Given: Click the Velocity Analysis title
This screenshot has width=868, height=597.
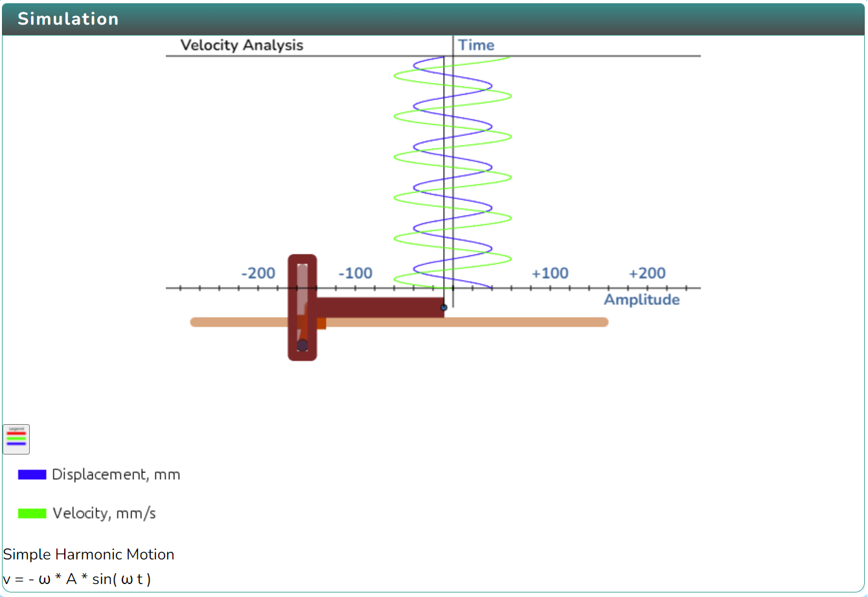Looking at the screenshot, I should [242, 45].
